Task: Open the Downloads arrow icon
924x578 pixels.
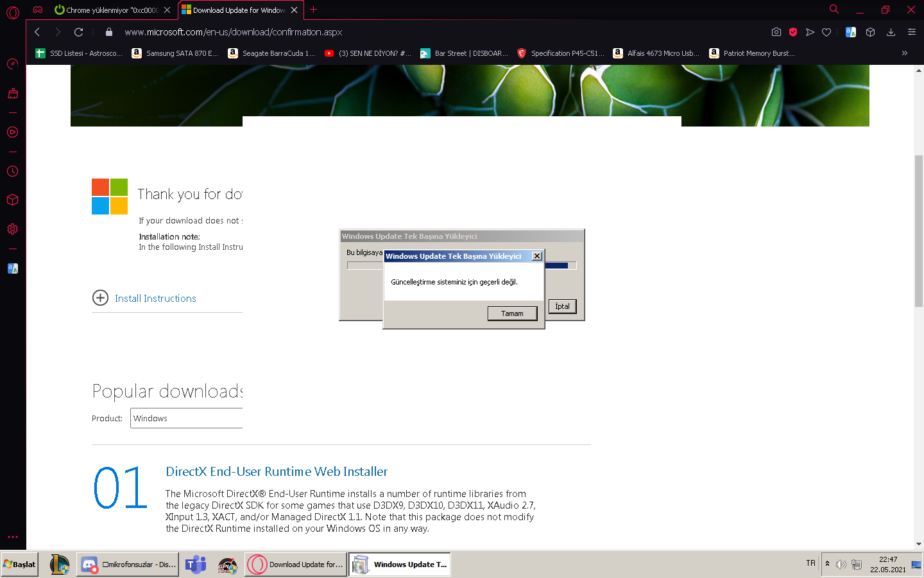Action: click(x=891, y=32)
